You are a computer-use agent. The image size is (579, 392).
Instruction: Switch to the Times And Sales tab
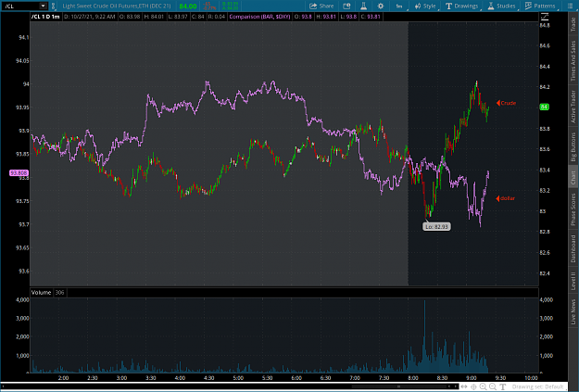pos(573,60)
